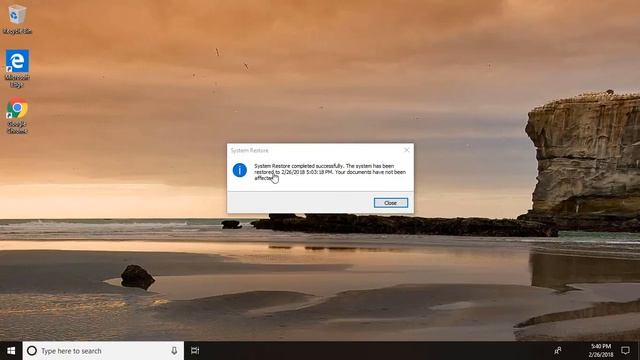Viewport: 640px width, 360px height.
Task: Click the blue information icon in dialog
Action: tap(240, 170)
